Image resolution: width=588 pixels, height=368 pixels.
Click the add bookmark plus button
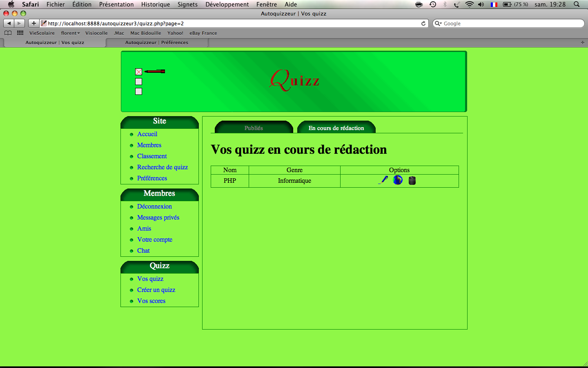(x=33, y=23)
